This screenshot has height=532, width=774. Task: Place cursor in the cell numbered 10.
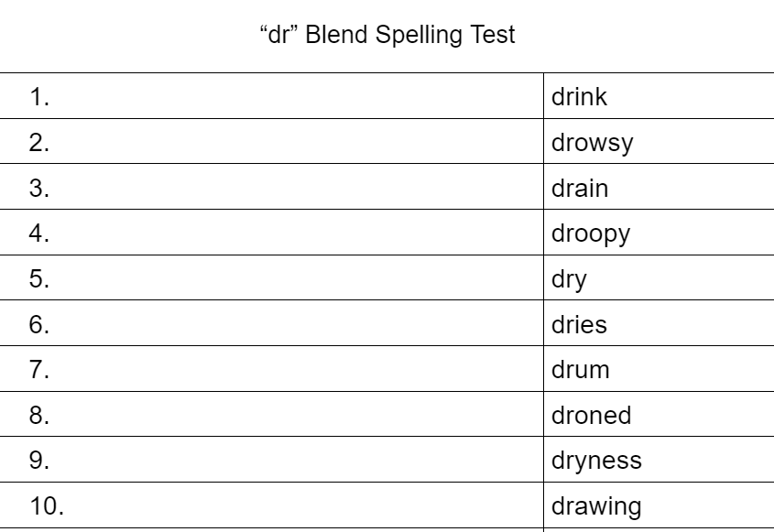click(x=275, y=506)
